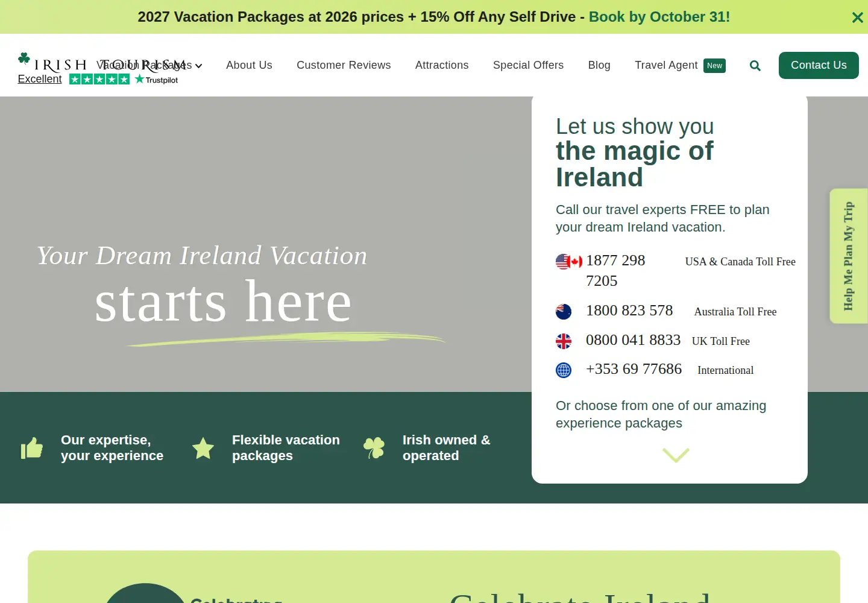Click the 'starts here' hero headline

223,301
